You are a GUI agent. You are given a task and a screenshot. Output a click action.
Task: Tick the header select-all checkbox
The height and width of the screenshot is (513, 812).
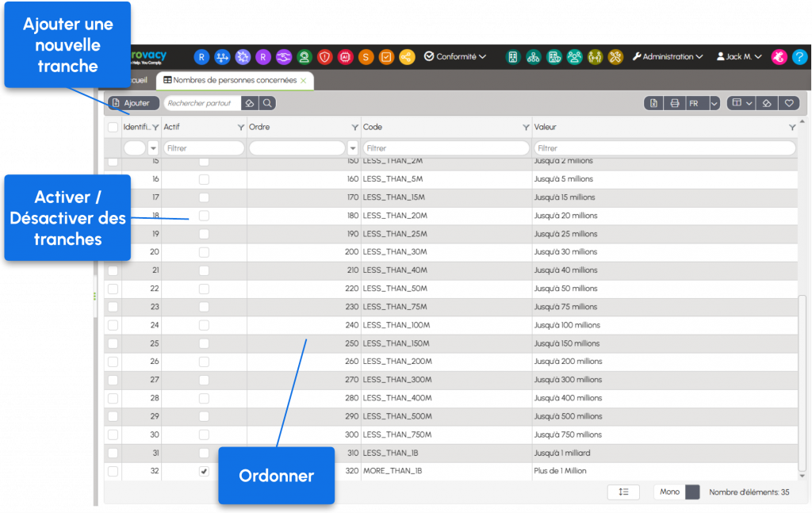pos(113,128)
